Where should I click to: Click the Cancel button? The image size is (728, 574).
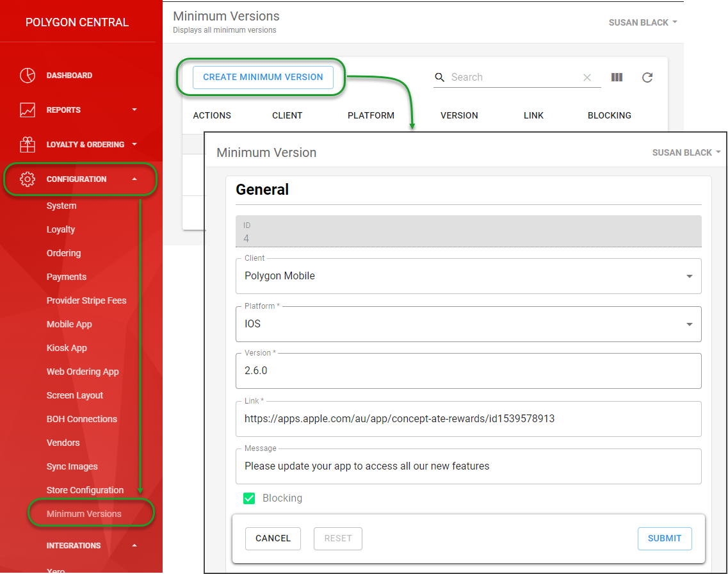click(273, 538)
